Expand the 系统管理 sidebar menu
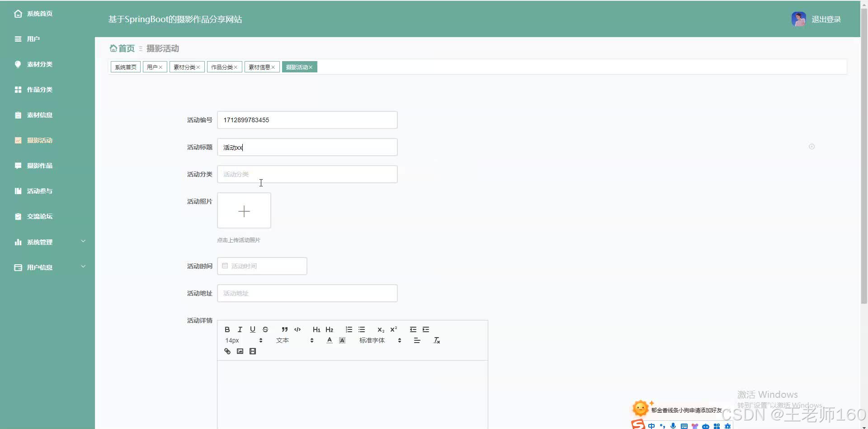The height and width of the screenshot is (429, 868). (x=47, y=242)
